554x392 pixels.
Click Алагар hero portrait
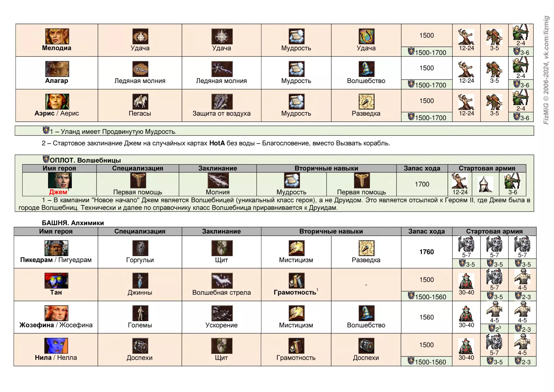coord(57,69)
